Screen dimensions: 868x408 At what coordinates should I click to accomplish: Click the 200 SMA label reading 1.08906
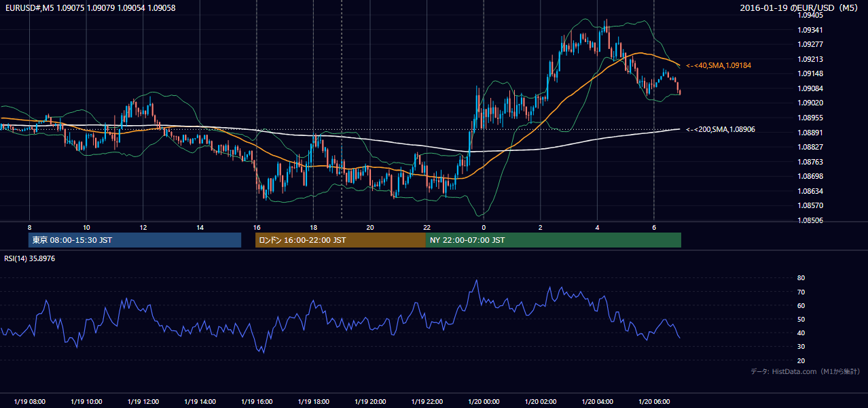click(721, 129)
